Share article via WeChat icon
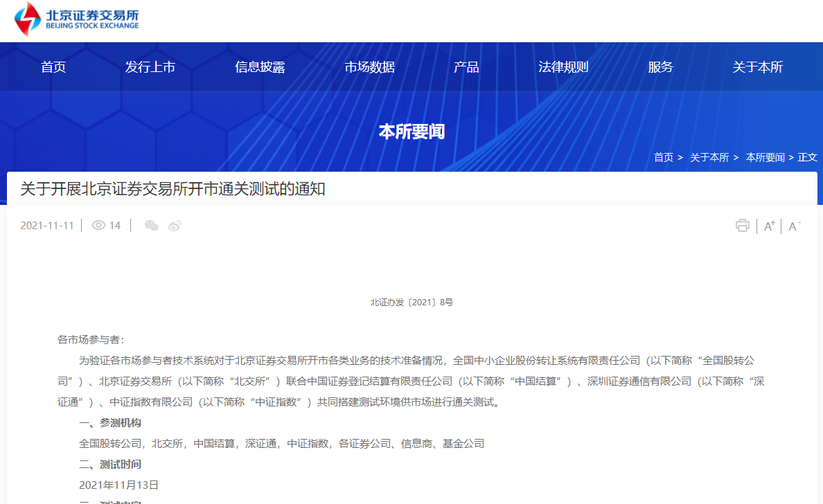The height and width of the screenshot is (504, 823). click(x=152, y=226)
